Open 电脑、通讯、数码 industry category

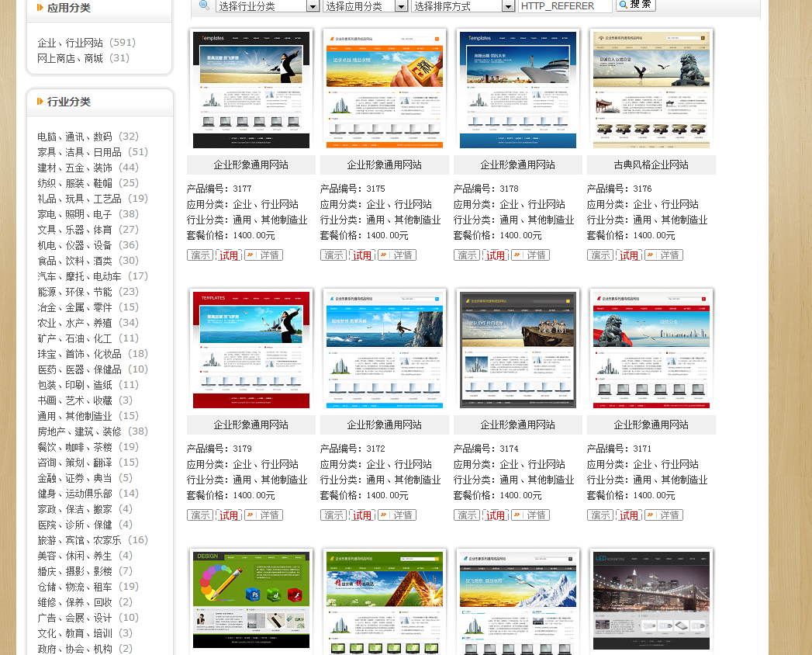pos(74,137)
